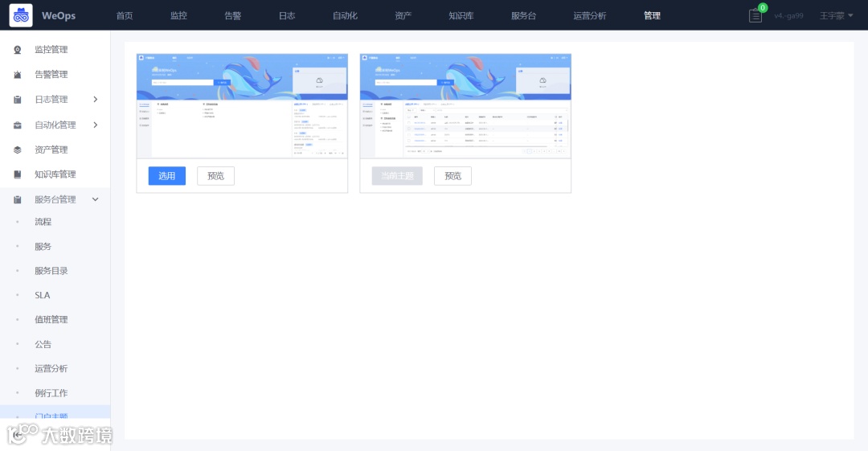Click the 服务台管理 sidebar icon

tap(17, 199)
